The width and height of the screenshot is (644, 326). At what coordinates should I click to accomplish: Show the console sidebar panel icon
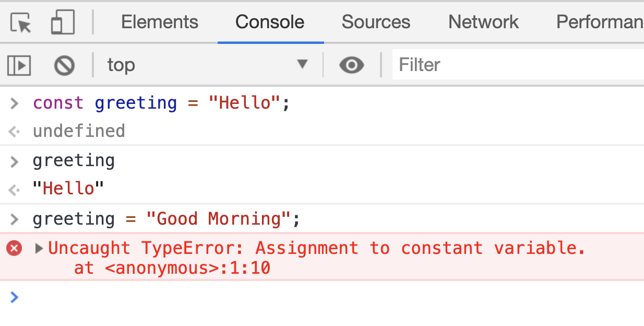pyautogui.click(x=19, y=65)
